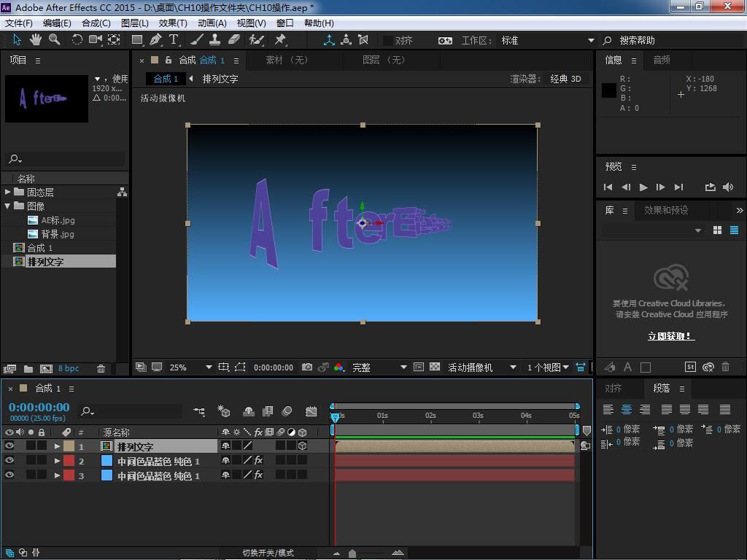The image size is (747, 560).
Task: Switch to the 对齐 panel tab
Action: [x=613, y=389]
